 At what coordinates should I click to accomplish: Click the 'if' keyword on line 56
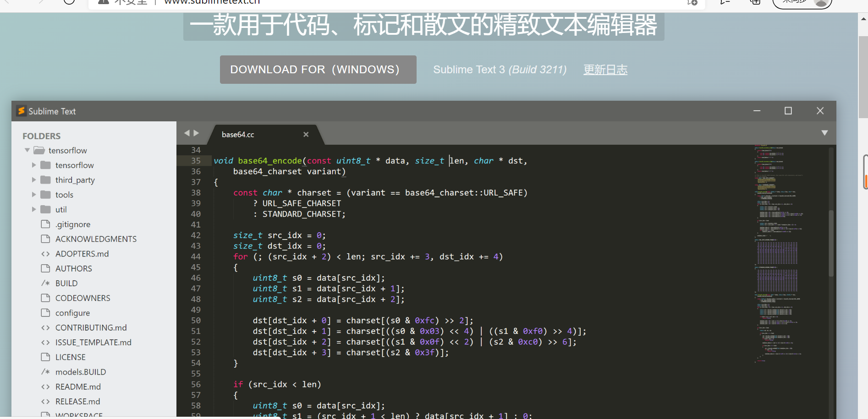click(x=238, y=384)
